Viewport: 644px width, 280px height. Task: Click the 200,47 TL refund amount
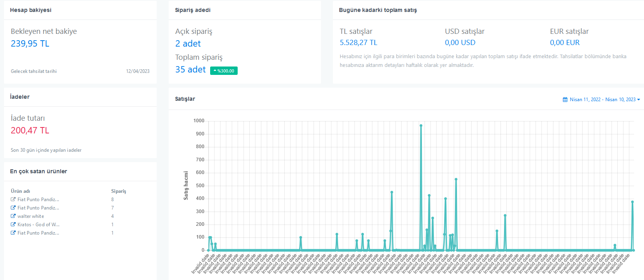[30, 130]
